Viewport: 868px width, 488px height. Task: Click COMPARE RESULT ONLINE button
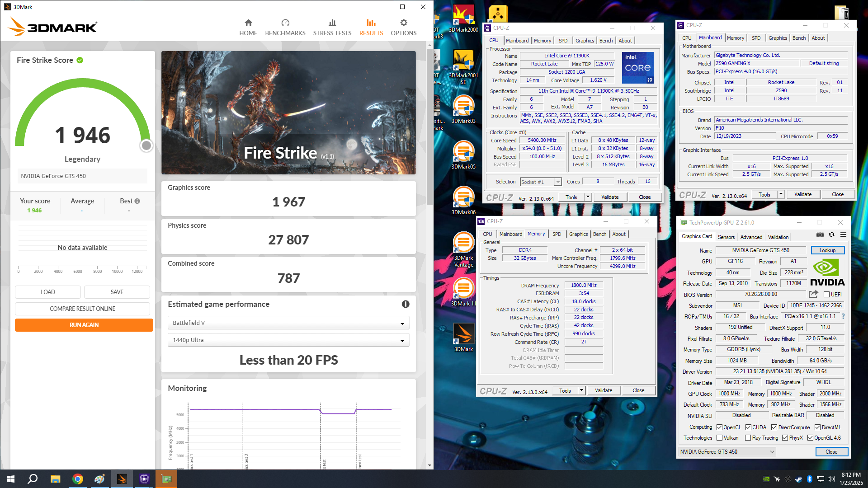tap(82, 309)
